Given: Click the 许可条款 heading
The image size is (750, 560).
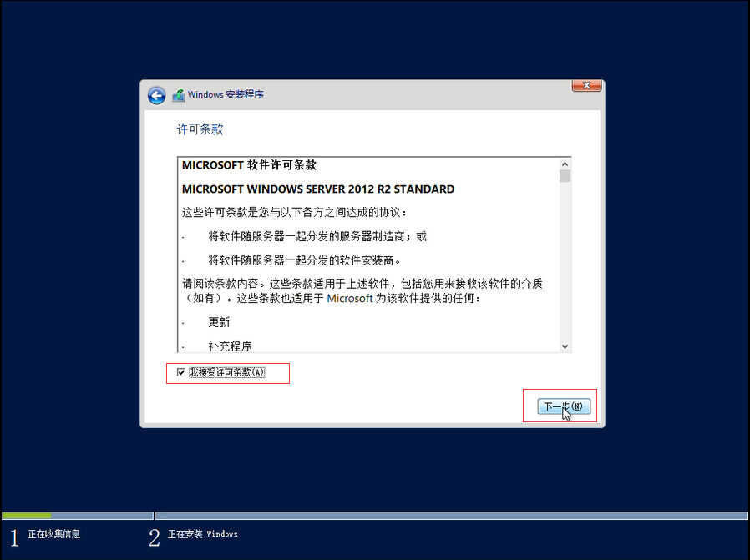Looking at the screenshot, I should (x=200, y=129).
